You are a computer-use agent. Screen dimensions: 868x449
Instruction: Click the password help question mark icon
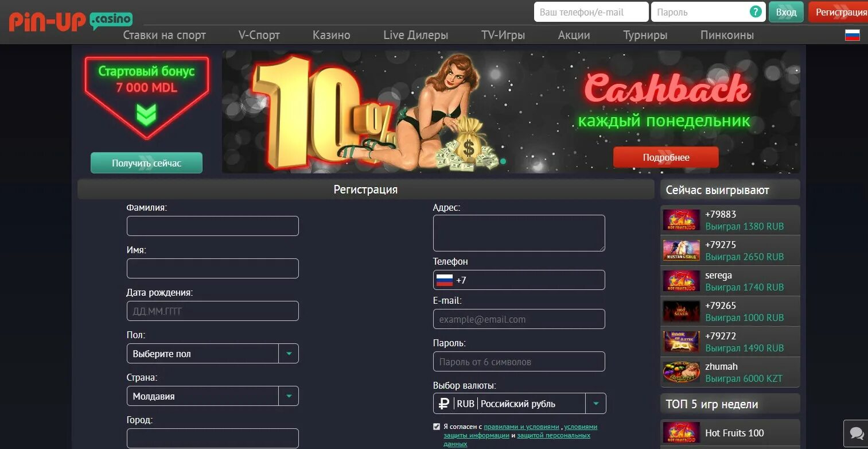pos(756,11)
